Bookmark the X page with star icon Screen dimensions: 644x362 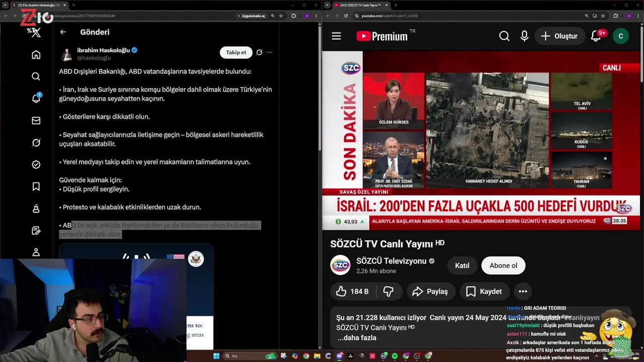[281, 16]
